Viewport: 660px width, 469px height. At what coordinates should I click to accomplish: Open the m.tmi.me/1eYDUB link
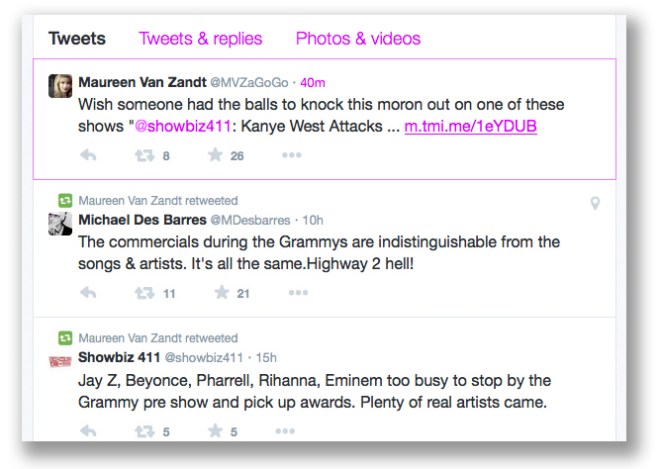pos(470,130)
